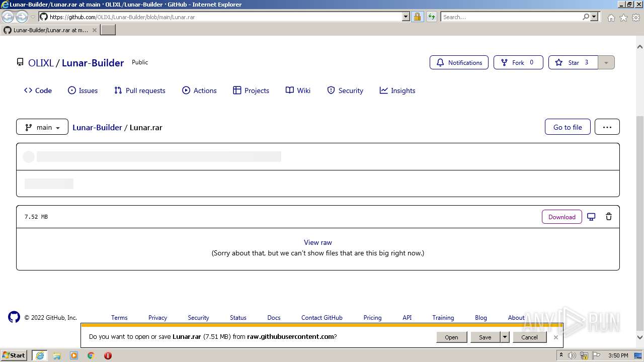644x362 pixels.
Task: Open the Projects tab
Action: [x=251, y=90]
